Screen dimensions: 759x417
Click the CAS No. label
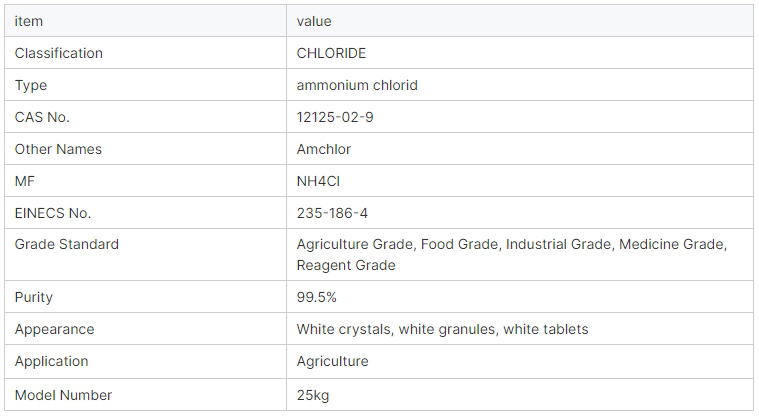pyautogui.click(x=42, y=117)
